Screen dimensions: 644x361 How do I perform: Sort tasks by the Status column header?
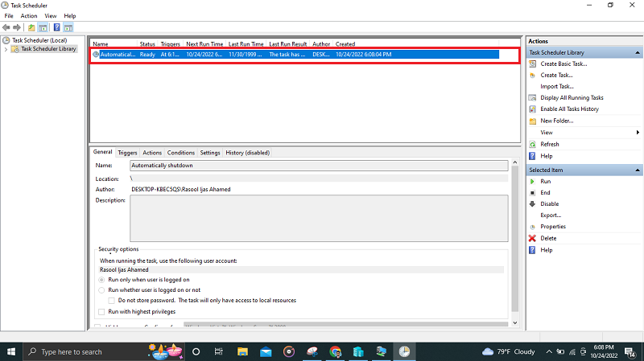coord(147,44)
